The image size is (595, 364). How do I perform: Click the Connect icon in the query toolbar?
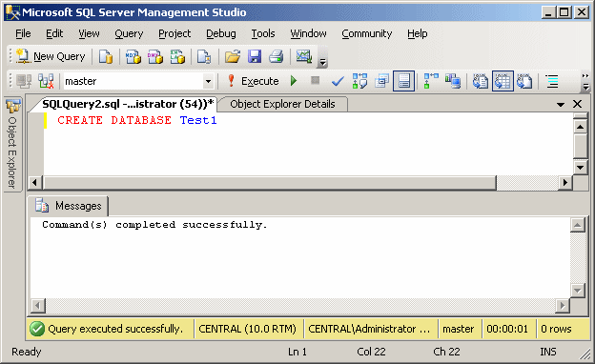24,81
